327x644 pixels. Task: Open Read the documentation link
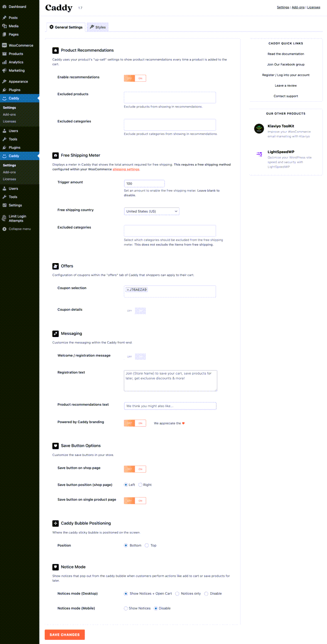point(286,54)
